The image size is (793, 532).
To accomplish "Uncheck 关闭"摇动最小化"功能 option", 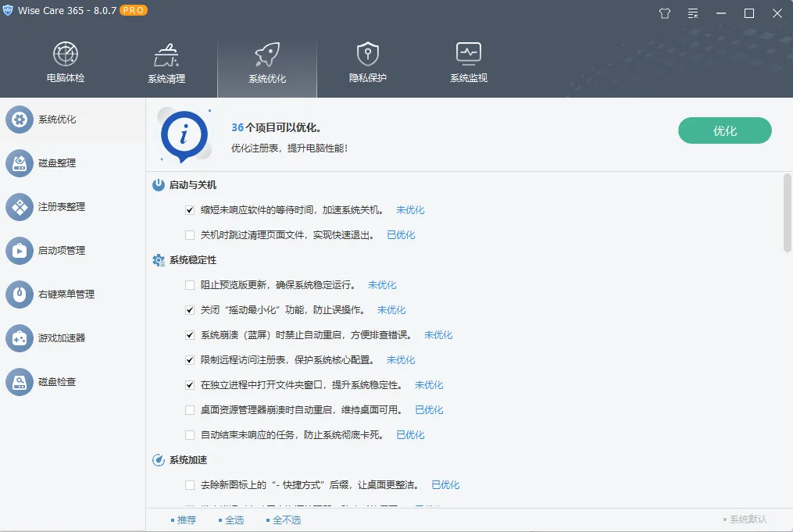I will pyautogui.click(x=190, y=310).
